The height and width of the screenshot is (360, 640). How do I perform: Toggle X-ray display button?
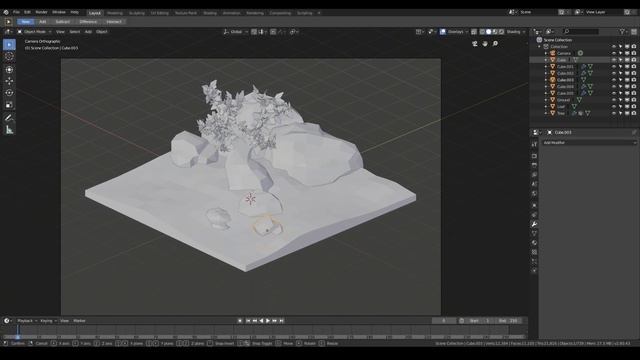click(473, 31)
